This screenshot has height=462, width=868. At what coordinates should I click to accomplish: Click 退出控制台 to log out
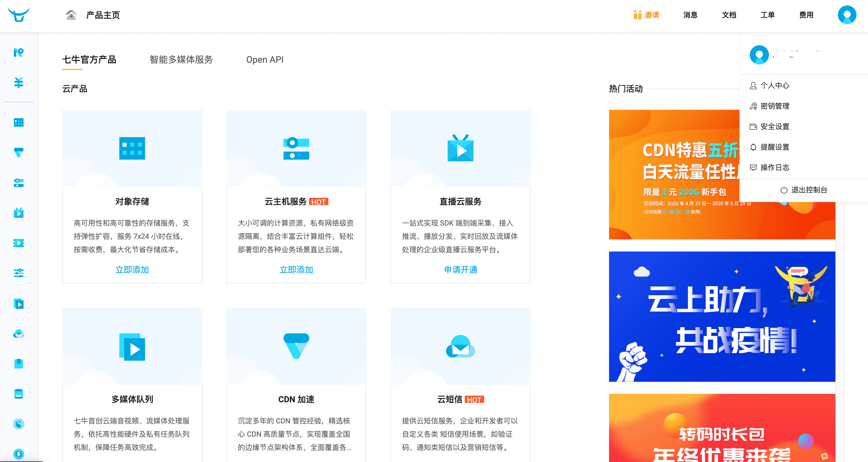[804, 190]
